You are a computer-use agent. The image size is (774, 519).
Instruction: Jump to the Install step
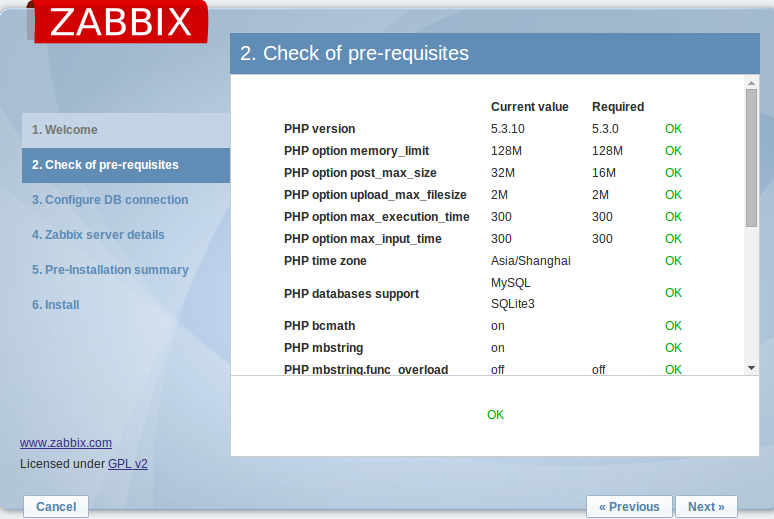[55, 305]
